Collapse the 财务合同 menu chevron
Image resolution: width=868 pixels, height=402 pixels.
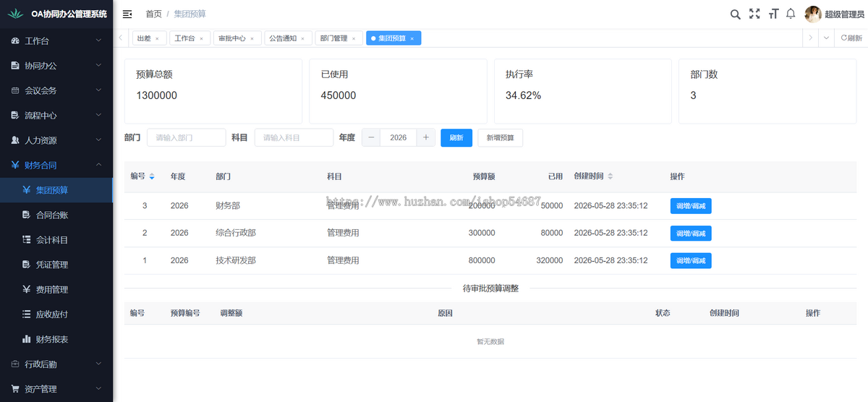click(x=99, y=165)
